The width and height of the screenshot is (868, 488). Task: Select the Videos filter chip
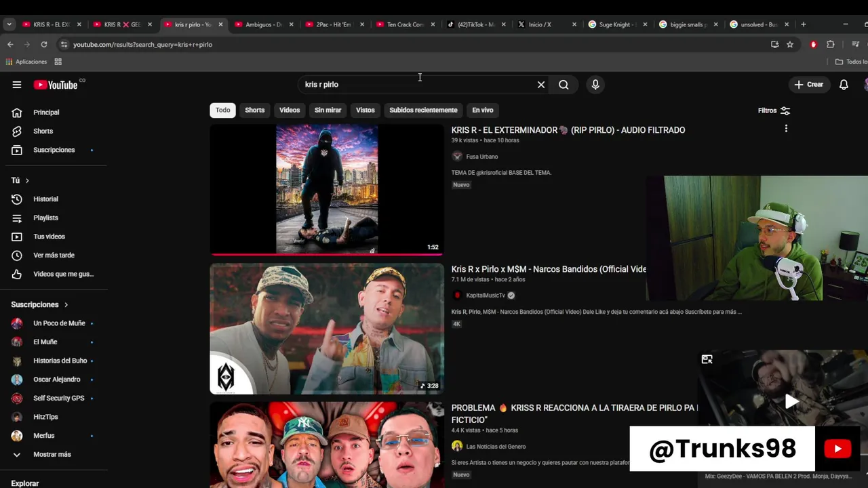pyautogui.click(x=290, y=110)
